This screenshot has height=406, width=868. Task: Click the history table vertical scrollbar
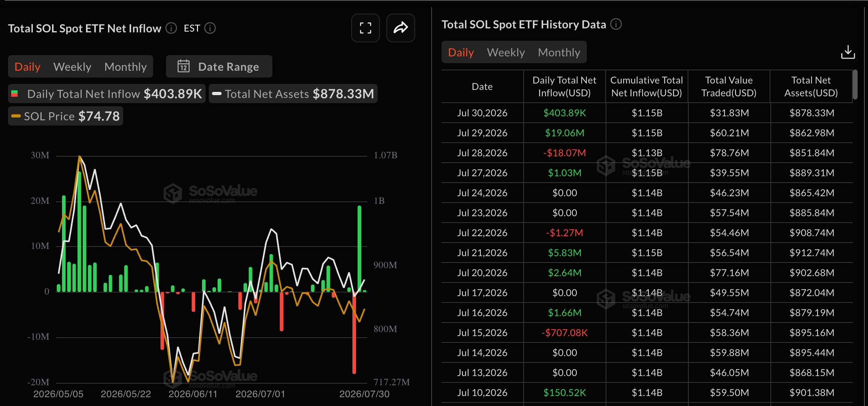pyautogui.click(x=855, y=84)
